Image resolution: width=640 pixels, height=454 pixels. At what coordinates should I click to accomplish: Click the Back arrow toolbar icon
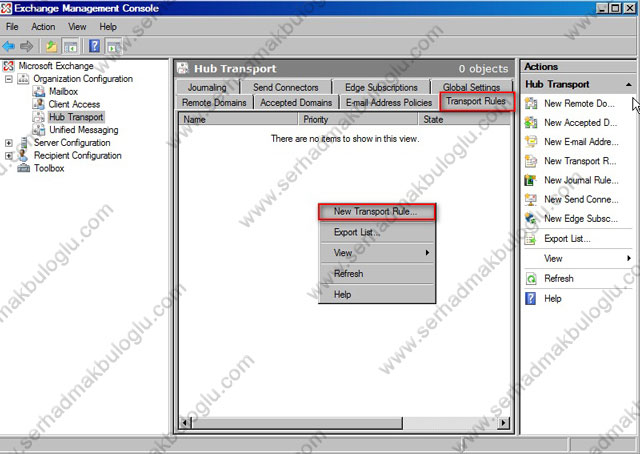coord(9,46)
